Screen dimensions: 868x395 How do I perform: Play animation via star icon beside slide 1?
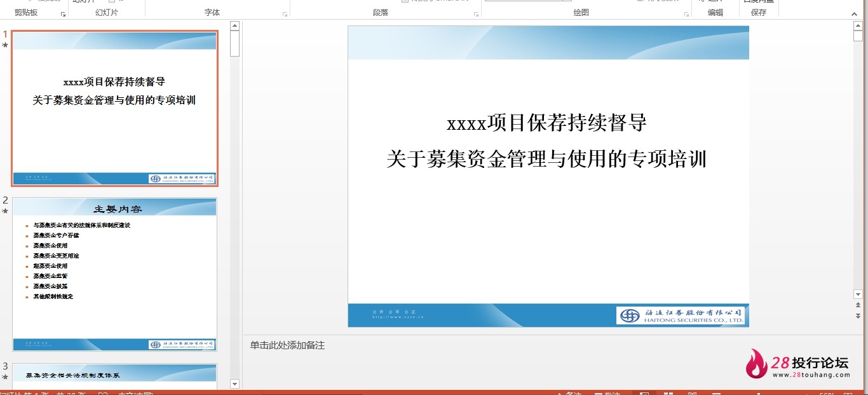coord(5,45)
